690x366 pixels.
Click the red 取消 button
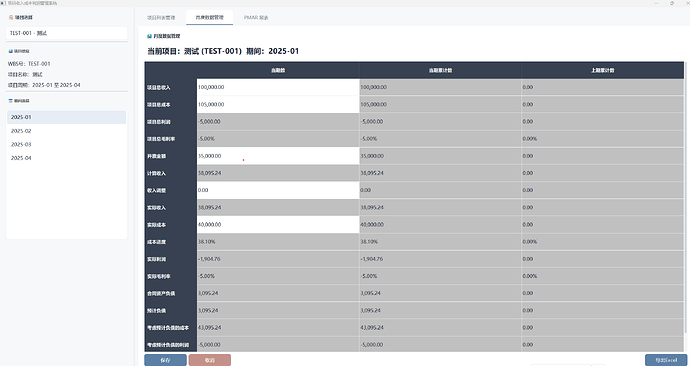click(x=209, y=360)
